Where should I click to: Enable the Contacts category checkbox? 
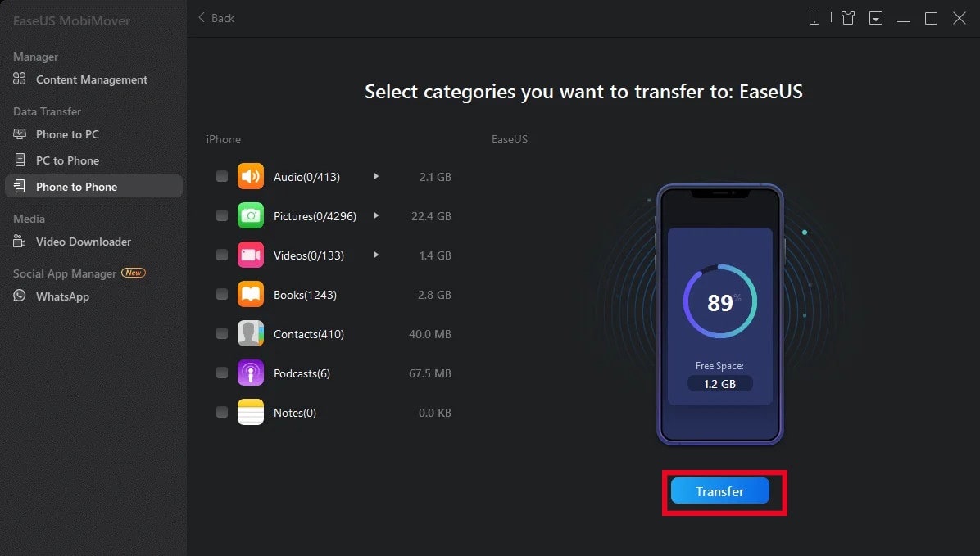(222, 333)
